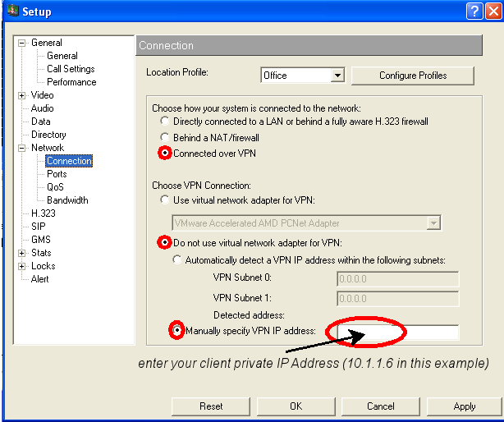
Task: Click the Apply button
Action: (465, 406)
